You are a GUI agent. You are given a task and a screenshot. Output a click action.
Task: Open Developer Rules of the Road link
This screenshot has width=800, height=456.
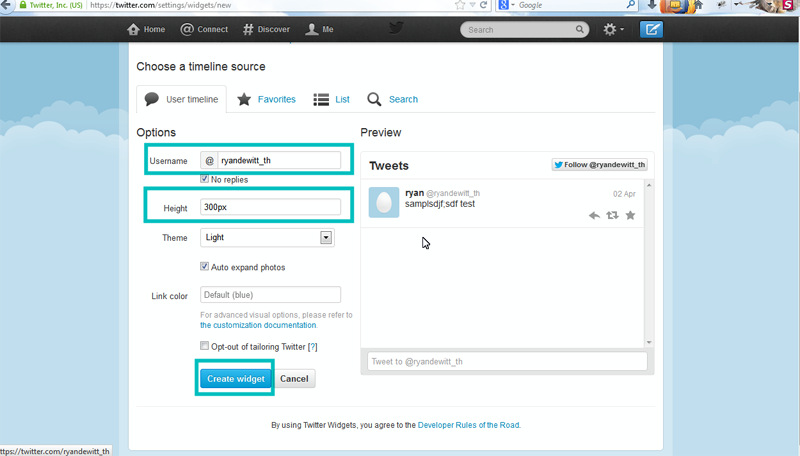tap(468, 425)
